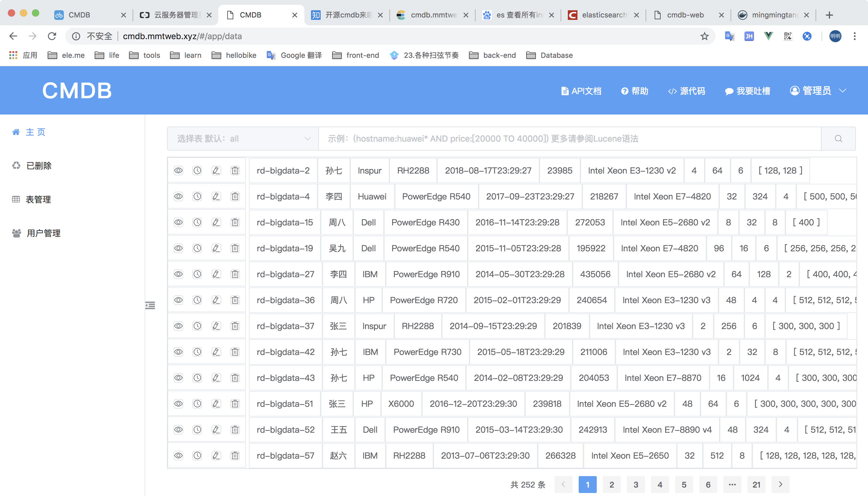Viewport: 868px width, 496px height.
Task: Click edit pencil icon for rd-bigdata-4 row
Action: point(216,196)
